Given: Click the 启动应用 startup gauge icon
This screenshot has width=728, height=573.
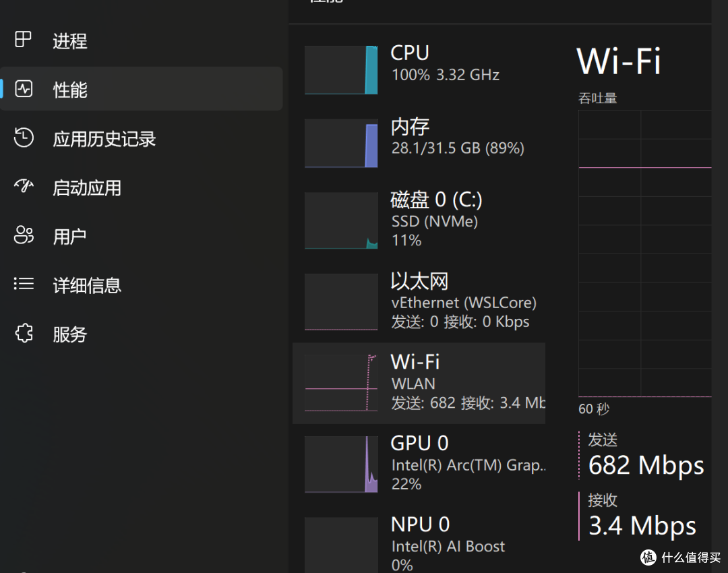Looking at the screenshot, I should point(24,186).
